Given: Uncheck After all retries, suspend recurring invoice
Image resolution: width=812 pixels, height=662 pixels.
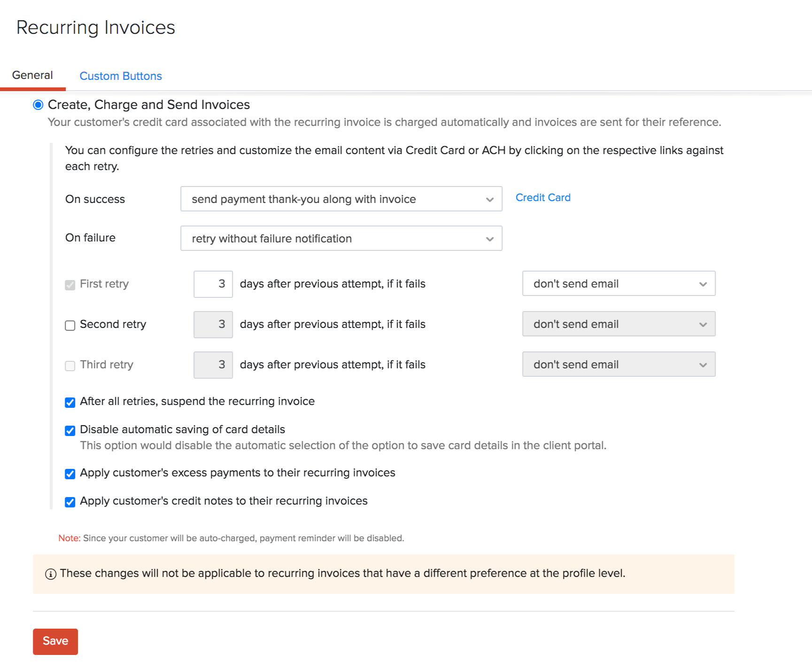Looking at the screenshot, I should [x=70, y=403].
